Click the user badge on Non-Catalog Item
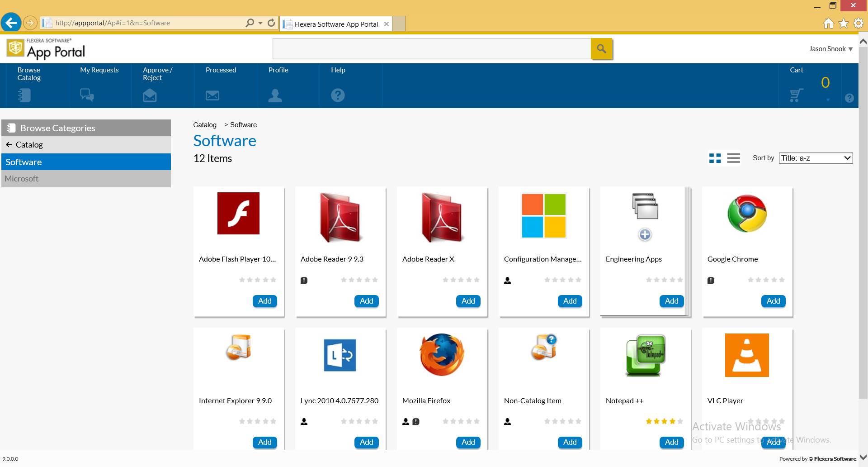Viewport: 868px width, 467px height. coord(507,422)
